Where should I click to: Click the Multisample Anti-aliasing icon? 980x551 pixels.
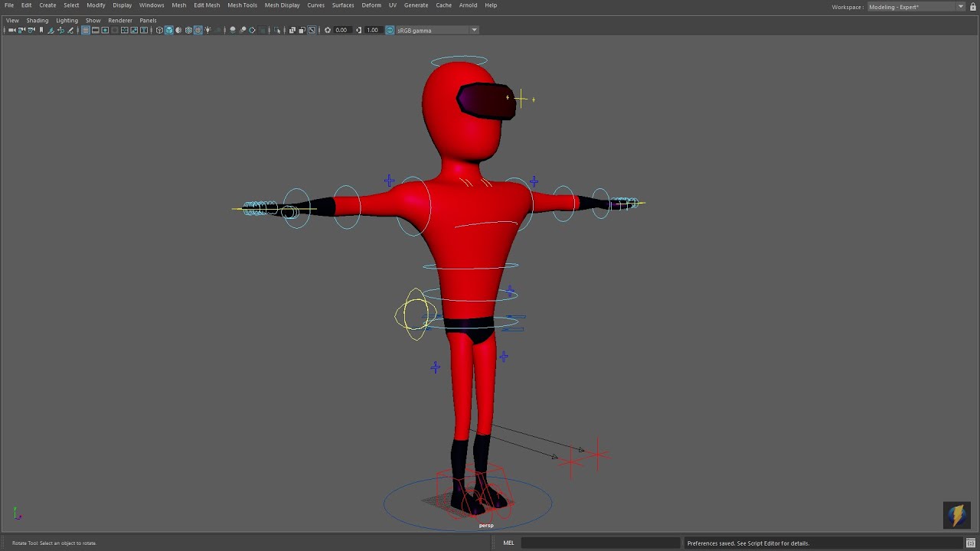[x=252, y=30]
